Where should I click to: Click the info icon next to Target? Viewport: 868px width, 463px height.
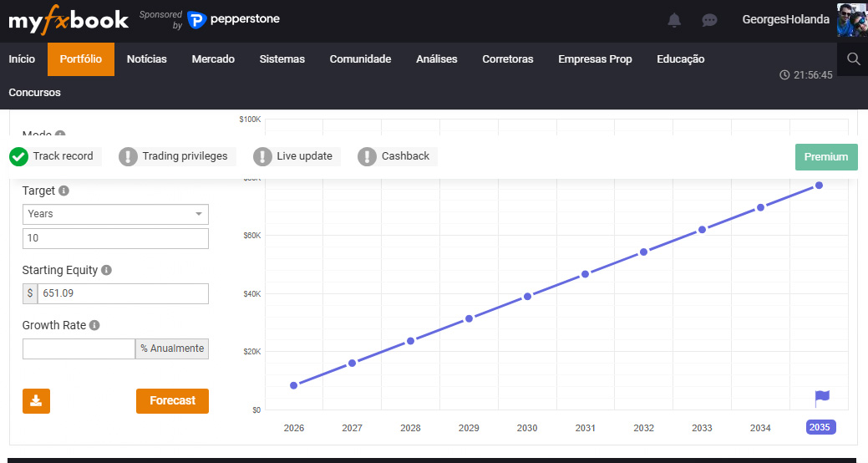pyautogui.click(x=64, y=191)
